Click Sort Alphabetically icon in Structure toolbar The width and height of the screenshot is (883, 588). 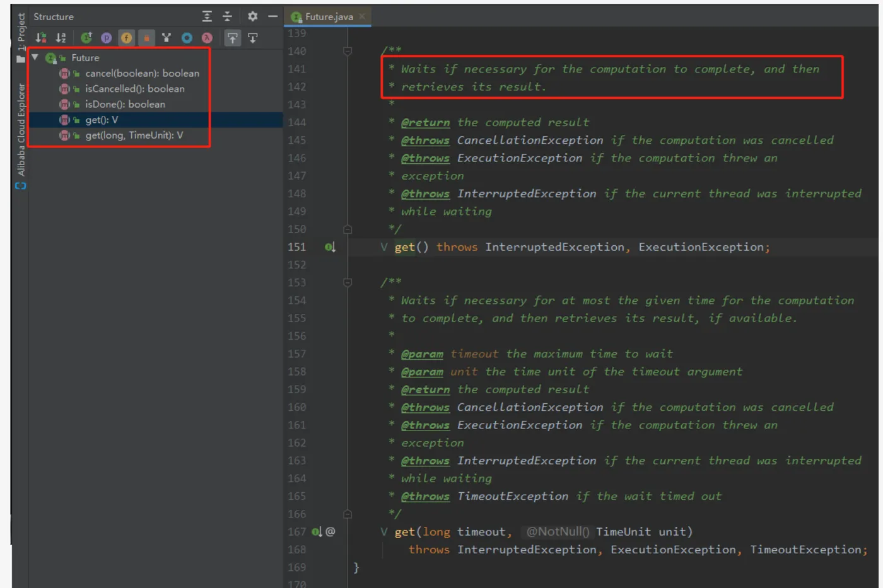pyautogui.click(x=61, y=38)
